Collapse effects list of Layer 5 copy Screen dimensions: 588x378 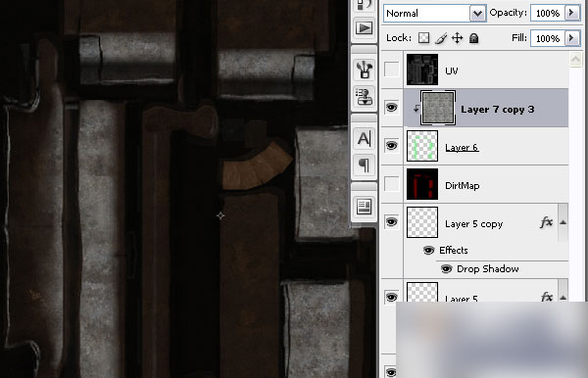[x=563, y=222]
